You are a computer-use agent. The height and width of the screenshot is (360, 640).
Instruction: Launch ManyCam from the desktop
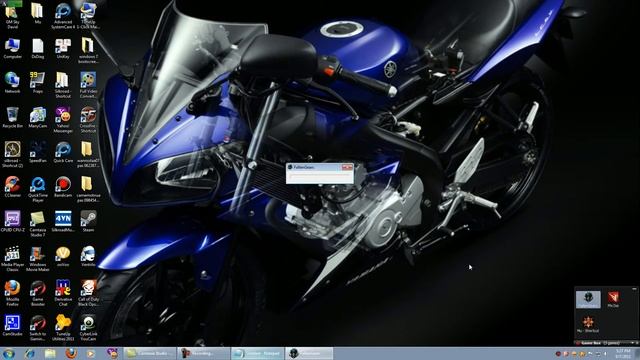tap(38, 118)
